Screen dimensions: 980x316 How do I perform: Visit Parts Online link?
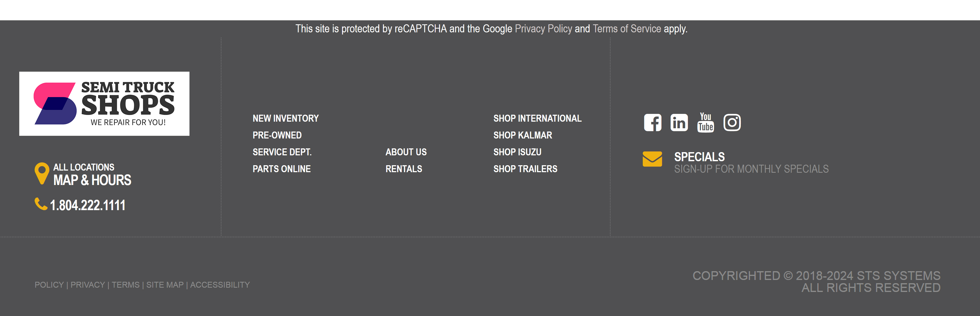click(x=281, y=169)
